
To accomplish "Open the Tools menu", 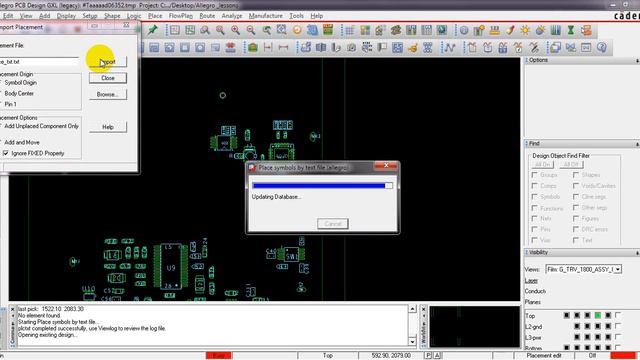I will [296, 16].
